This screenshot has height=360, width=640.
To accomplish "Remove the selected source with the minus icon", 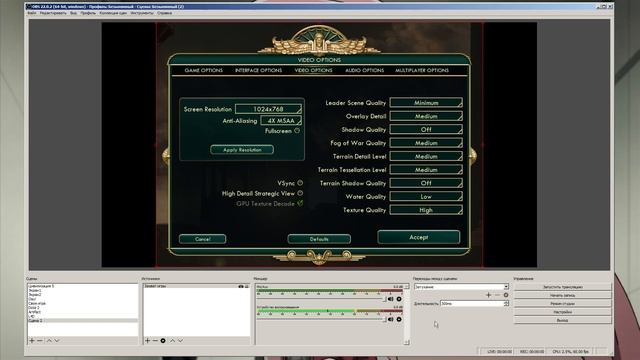I will [155, 340].
